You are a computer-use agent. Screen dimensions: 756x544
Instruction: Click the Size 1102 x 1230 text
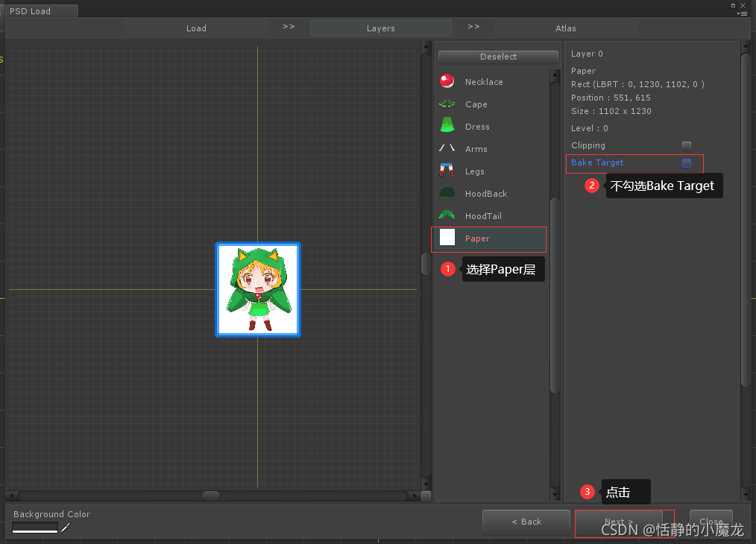[611, 111]
